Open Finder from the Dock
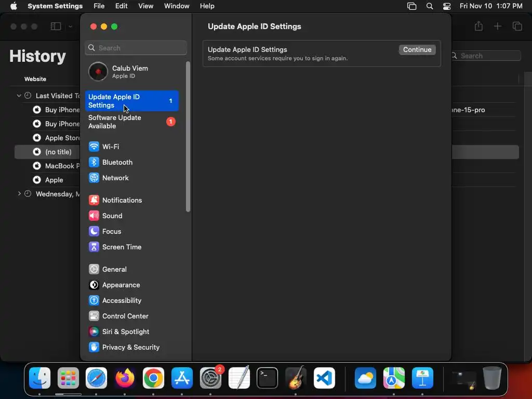Screen dimensions: 532x399 click(39, 378)
